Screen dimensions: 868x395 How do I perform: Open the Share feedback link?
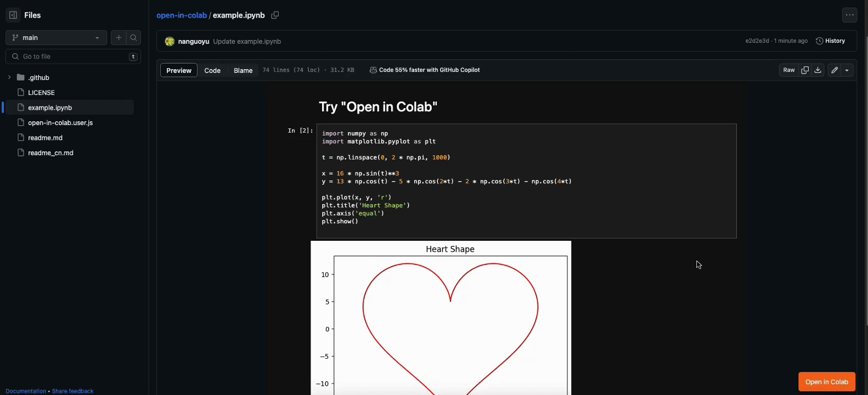coord(72,391)
